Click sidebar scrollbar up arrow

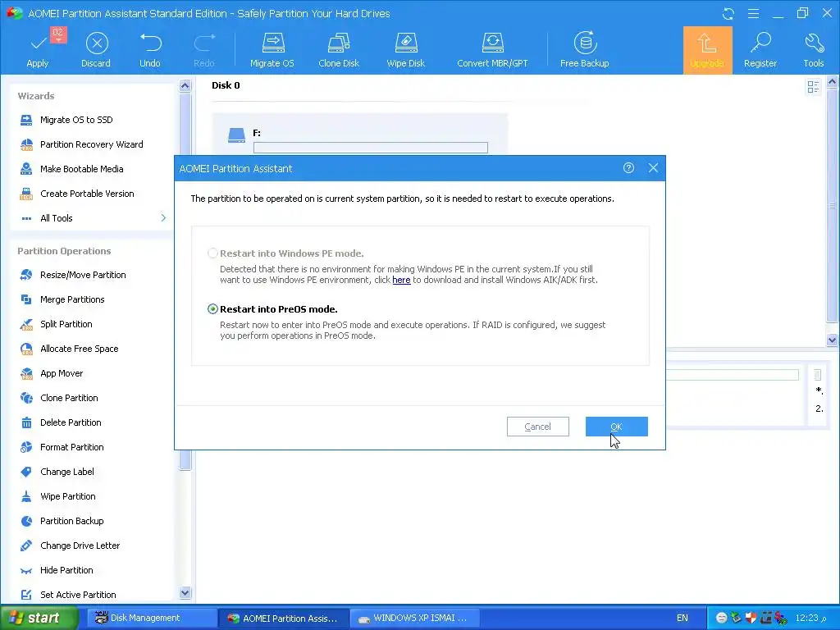[185, 85]
